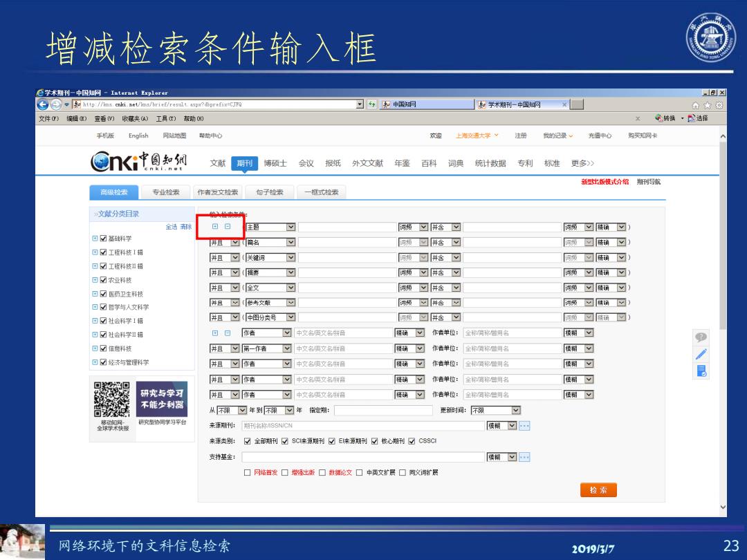Expand the 基础科学 category tree node
Viewport: 747px width, 560px height.
coord(95,239)
